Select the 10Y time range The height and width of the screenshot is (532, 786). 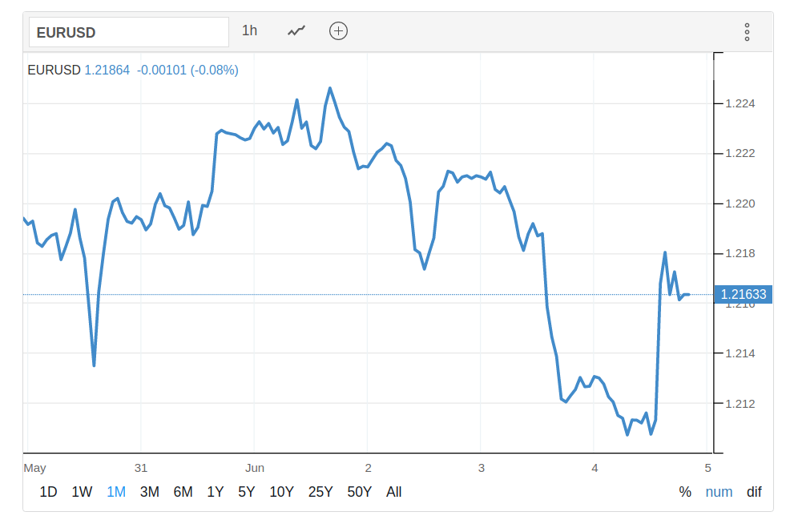click(281, 492)
